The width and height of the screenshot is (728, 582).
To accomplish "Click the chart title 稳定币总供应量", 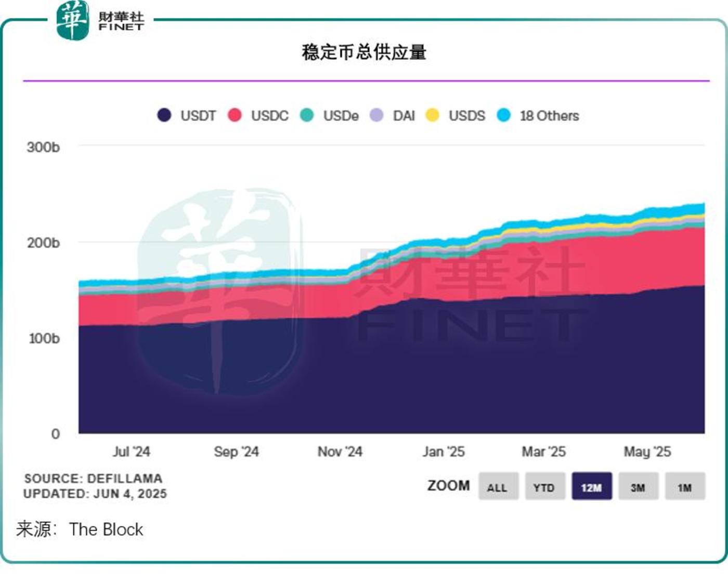I will pyautogui.click(x=364, y=52).
